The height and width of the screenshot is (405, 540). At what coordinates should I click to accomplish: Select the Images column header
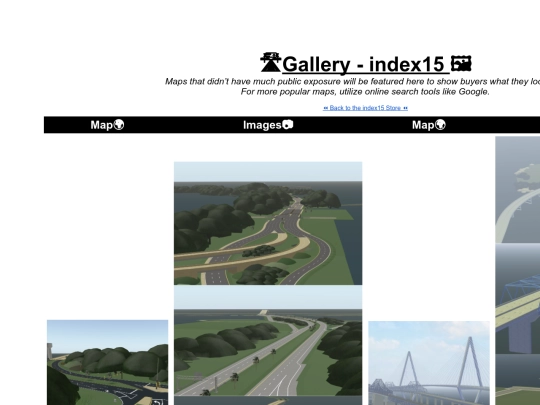[x=268, y=125]
